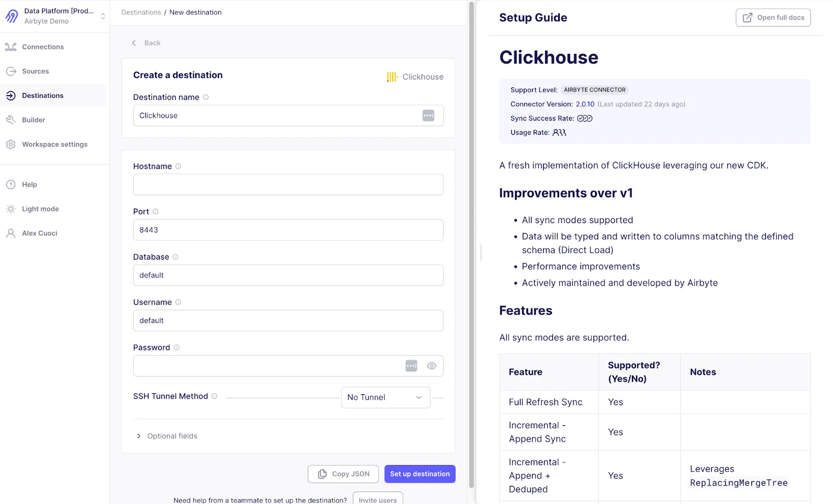The image size is (833, 504).
Task: Open Workspace settings
Action: (x=55, y=145)
